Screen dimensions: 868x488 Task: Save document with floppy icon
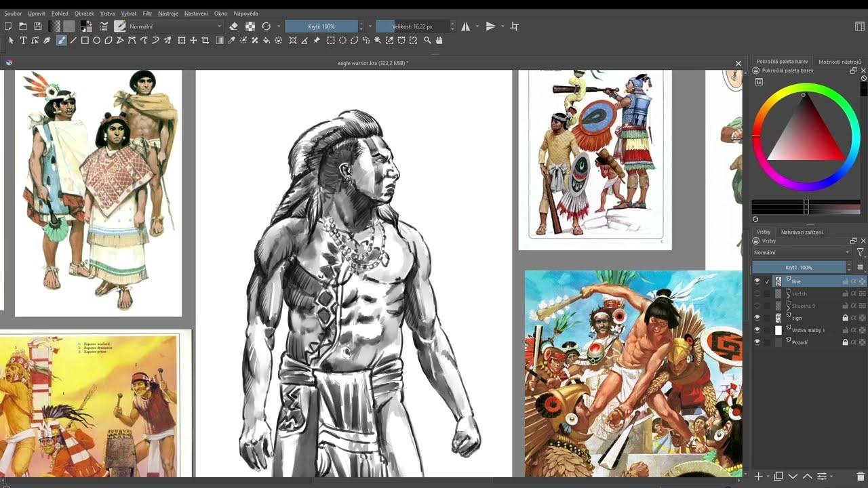pos(38,26)
